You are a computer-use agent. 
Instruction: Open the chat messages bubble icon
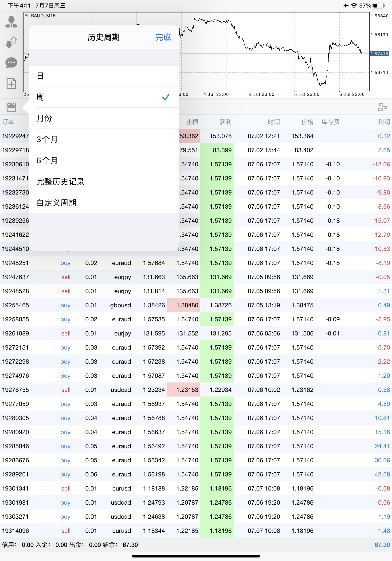click(x=11, y=63)
